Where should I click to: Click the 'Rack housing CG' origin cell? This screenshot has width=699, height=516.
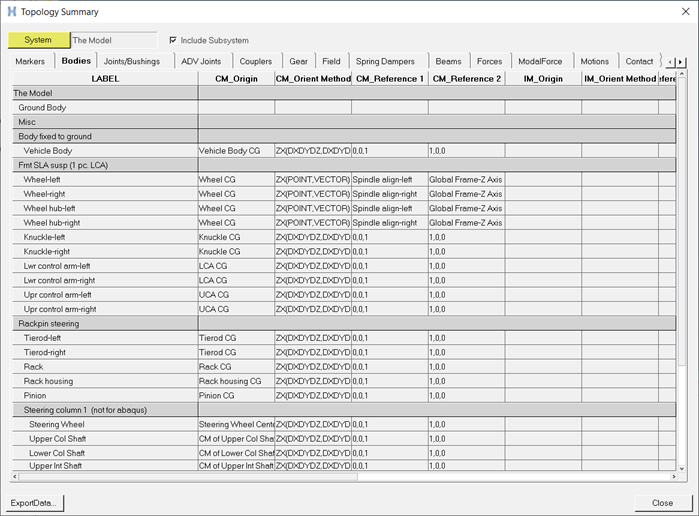(236, 381)
